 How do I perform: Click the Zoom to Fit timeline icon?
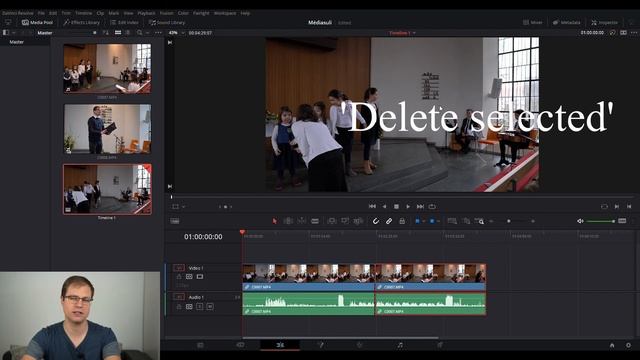click(452, 221)
